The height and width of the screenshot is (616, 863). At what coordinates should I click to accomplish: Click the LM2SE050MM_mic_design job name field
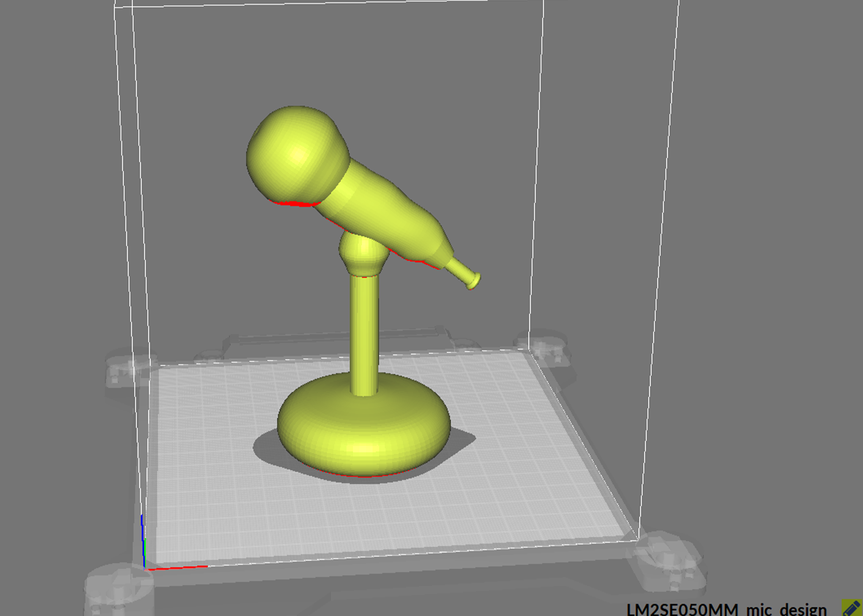726,609
